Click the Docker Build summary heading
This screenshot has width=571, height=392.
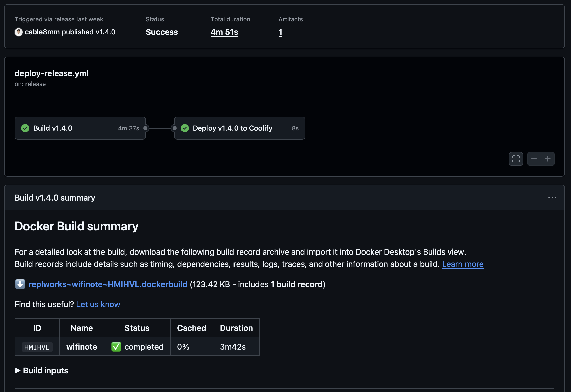click(x=76, y=226)
